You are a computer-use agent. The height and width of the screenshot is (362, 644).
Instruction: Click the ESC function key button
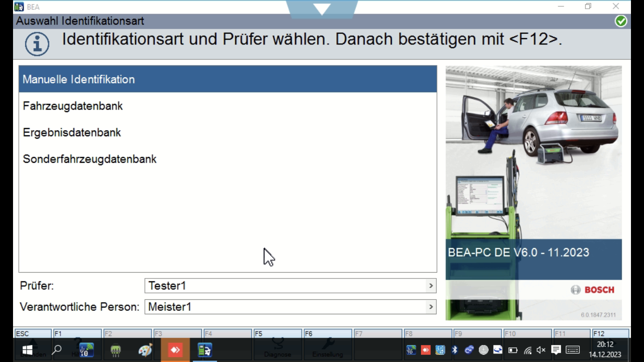point(33,334)
